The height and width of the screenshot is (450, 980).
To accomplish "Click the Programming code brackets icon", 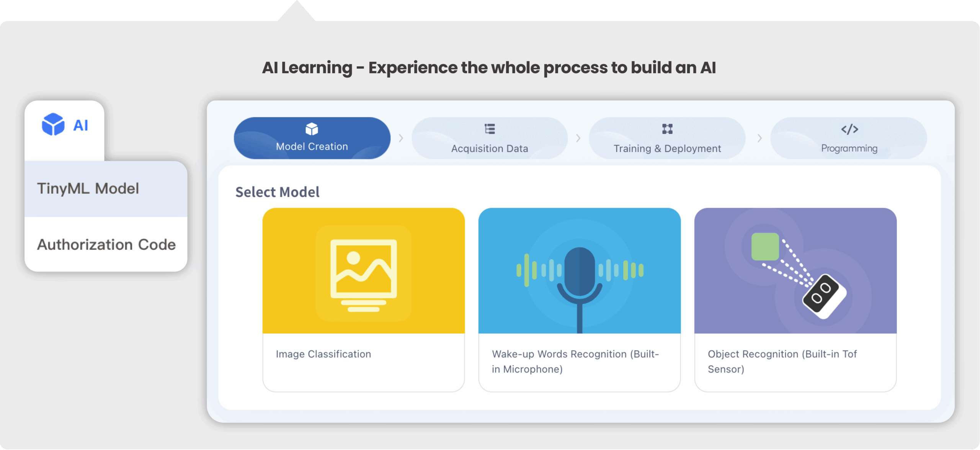I will [x=849, y=129].
